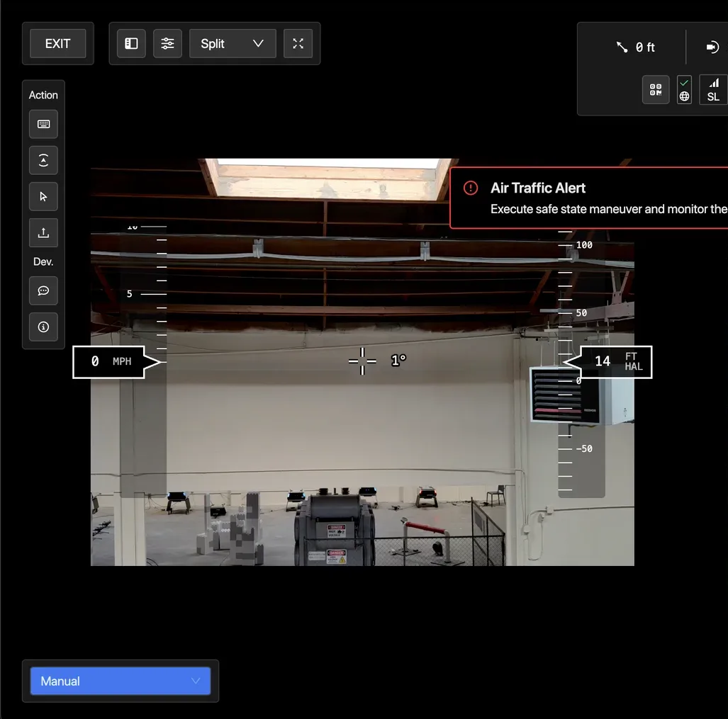Image resolution: width=728 pixels, height=719 pixels.
Task: Click the SL signal strength indicator
Action: pos(713,90)
